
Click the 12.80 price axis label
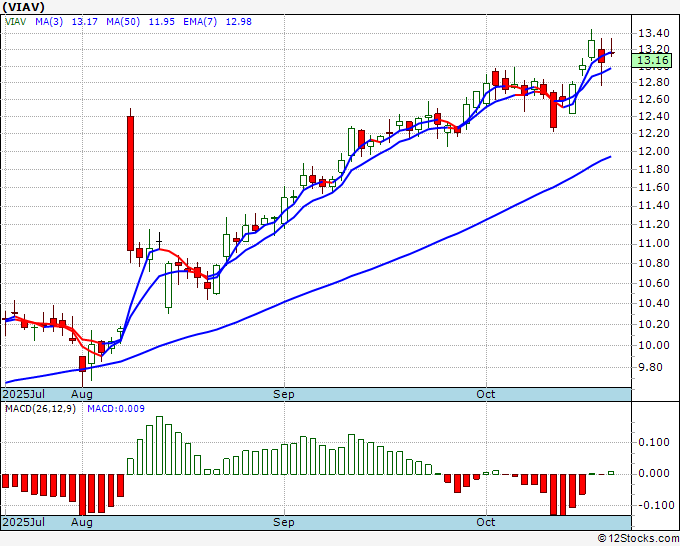click(654, 82)
